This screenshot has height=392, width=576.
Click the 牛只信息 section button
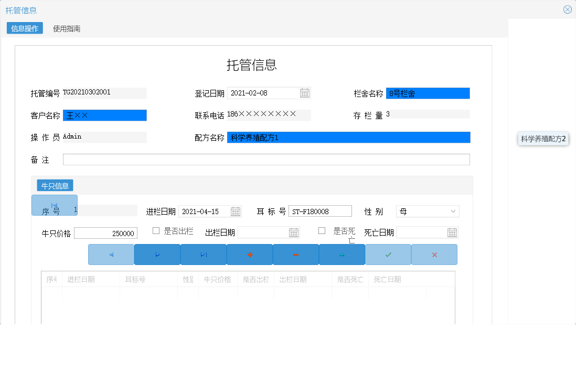tap(55, 185)
